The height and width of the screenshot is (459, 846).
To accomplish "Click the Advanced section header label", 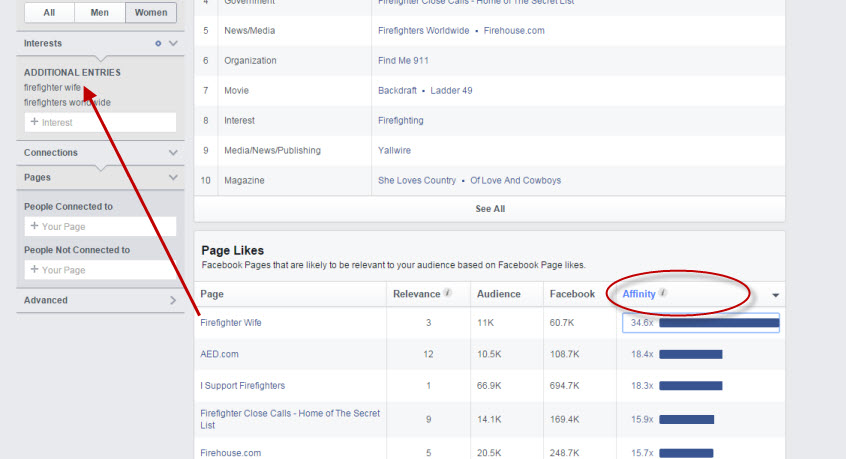I will pyautogui.click(x=45, y=300).
